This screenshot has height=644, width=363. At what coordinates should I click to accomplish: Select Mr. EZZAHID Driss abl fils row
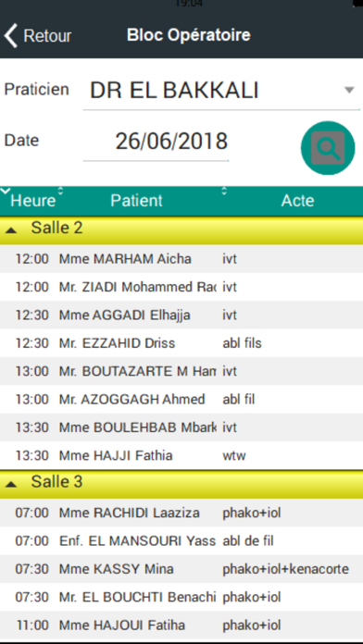click(181, 343)
